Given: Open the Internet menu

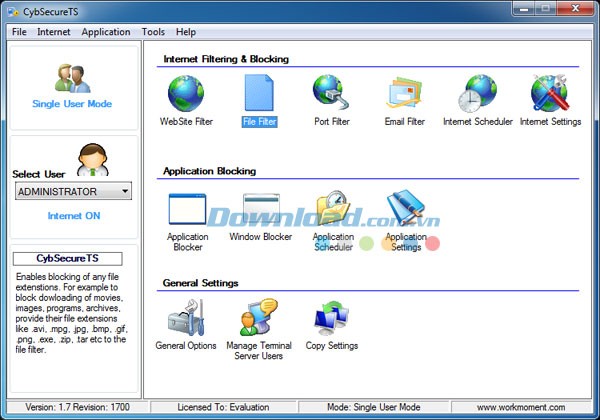Looking at the screenshot, I should pyautogui.click(x=54, y=32).
